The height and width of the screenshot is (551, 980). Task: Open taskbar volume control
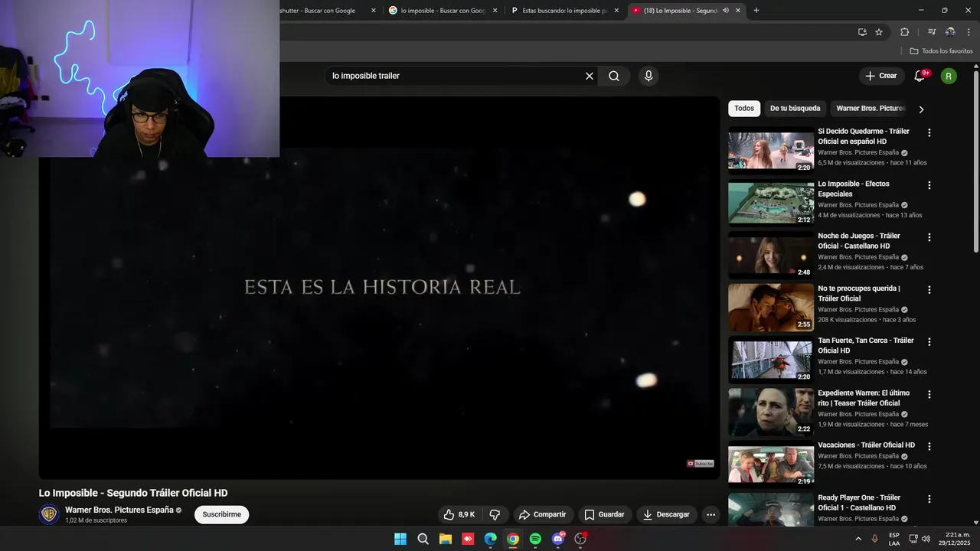click(x=925, y=539)
